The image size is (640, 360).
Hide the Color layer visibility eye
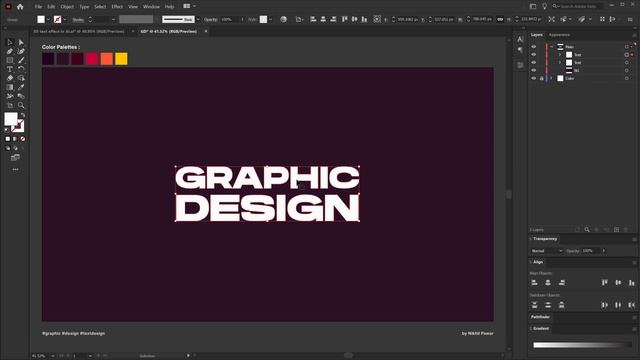[x=533, y=78]
